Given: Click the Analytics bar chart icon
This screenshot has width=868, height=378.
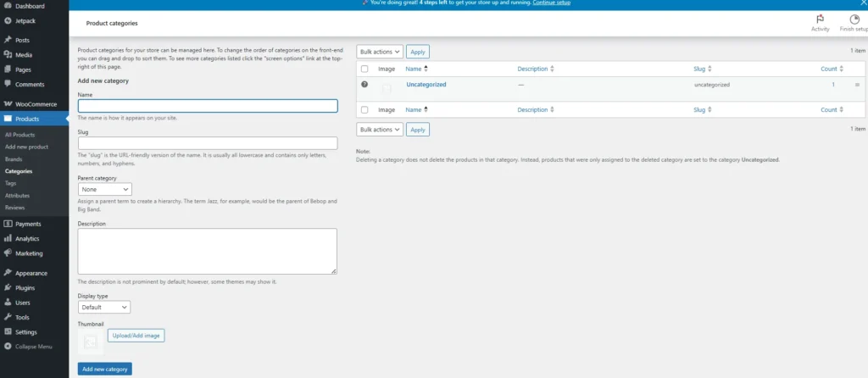Looking at the screenshot, I should pos(8,238).
